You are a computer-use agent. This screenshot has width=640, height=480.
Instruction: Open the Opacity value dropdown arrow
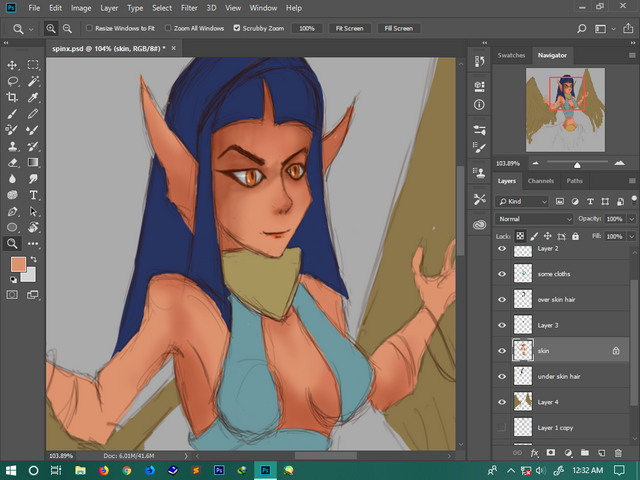pos(631,219)
